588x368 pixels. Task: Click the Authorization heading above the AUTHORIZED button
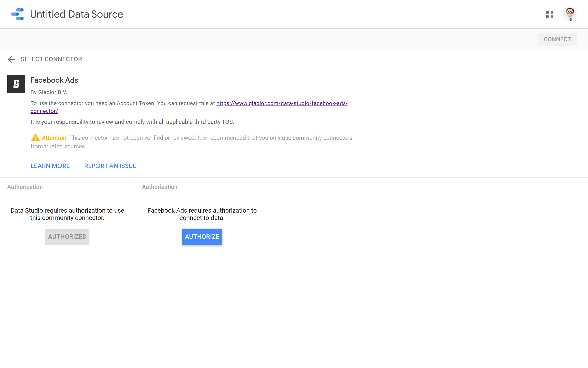[x=25, y=187]
